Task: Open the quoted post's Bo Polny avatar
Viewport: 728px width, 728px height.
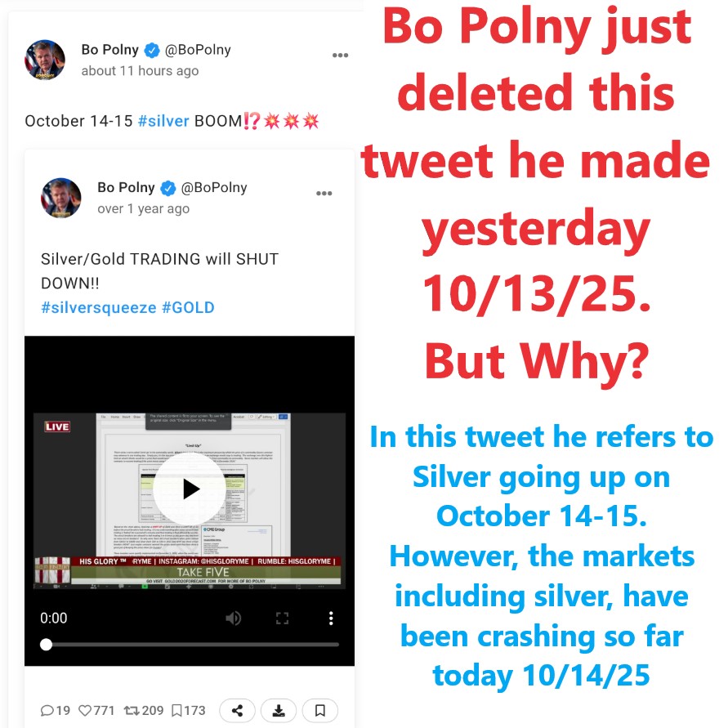Action: [60, 198]
